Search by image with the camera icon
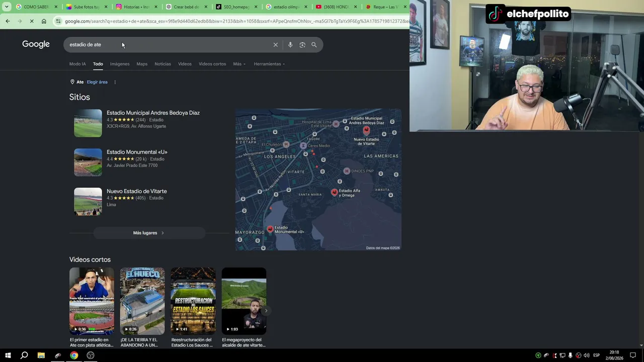 (302, 45)
